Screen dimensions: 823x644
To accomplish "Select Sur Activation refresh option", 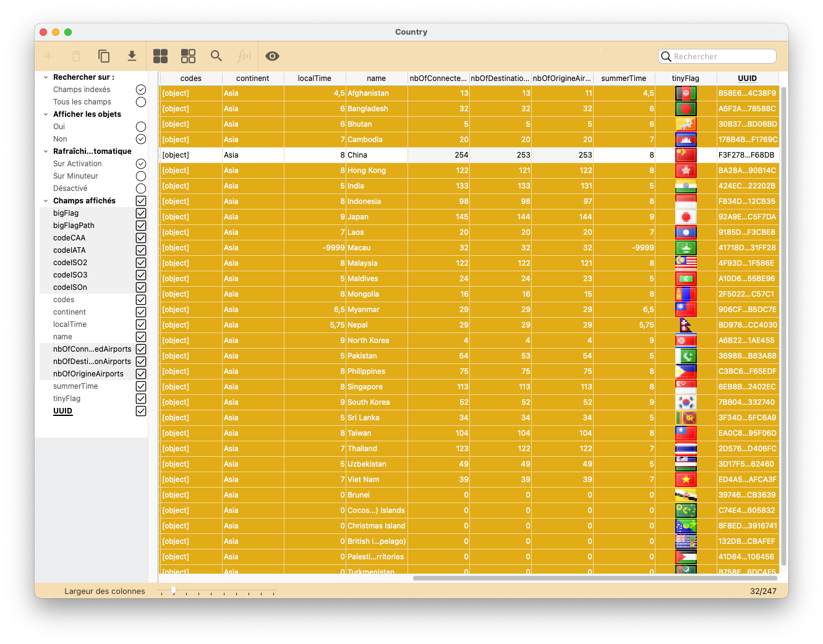I will [x=141, y=164].
